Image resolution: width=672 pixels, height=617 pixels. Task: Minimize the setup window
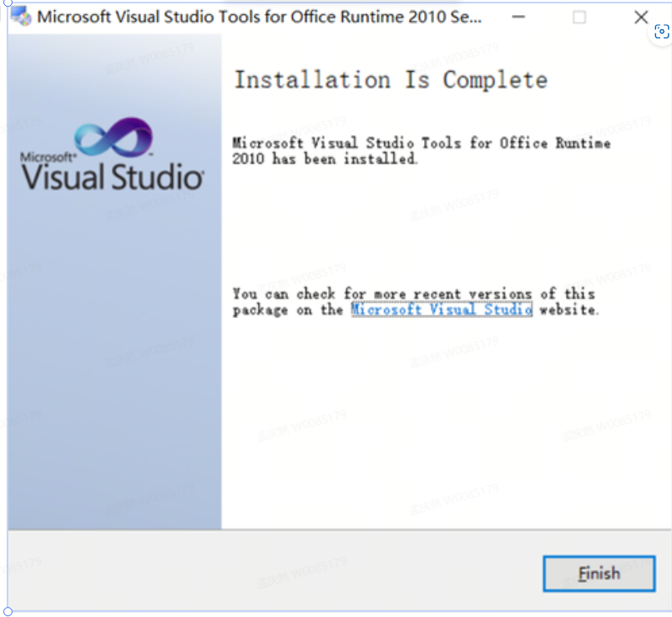[x=518, y=18]
